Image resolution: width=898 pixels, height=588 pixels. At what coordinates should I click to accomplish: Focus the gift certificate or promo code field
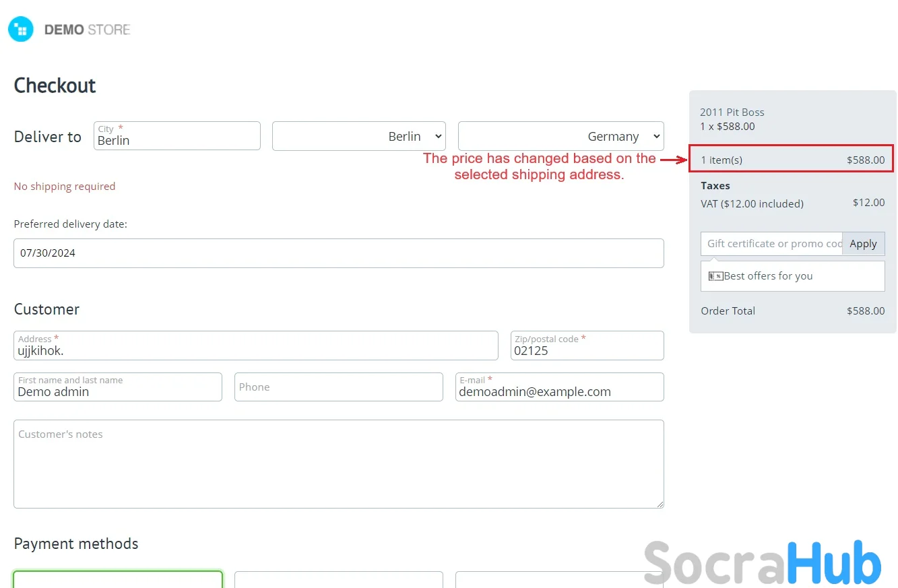[x=771, y=244]
